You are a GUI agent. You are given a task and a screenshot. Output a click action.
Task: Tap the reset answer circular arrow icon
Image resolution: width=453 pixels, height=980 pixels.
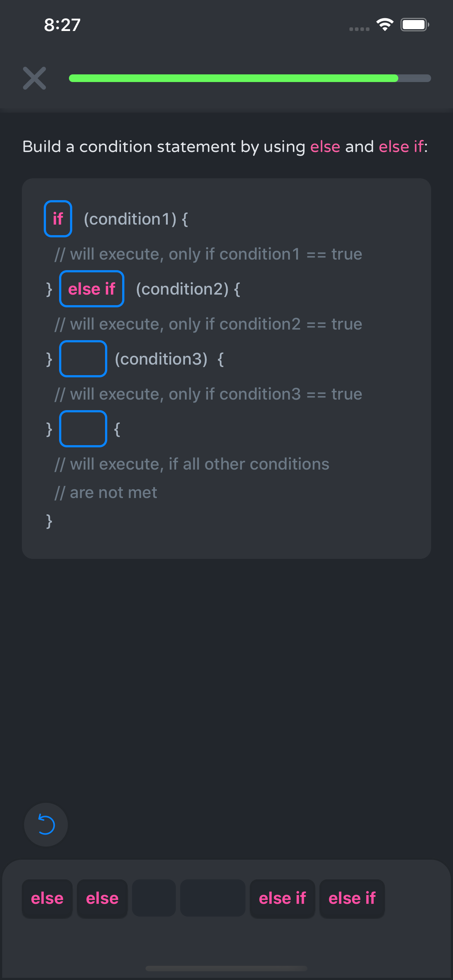click(x=46, y=825)
